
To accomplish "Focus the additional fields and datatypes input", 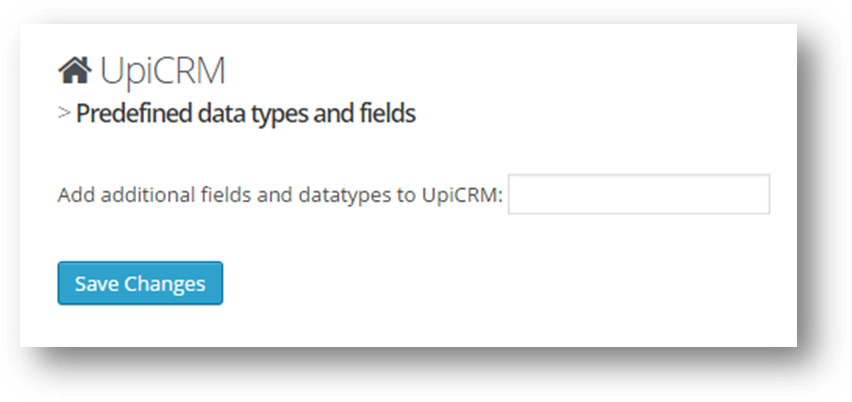I will 638,194.
